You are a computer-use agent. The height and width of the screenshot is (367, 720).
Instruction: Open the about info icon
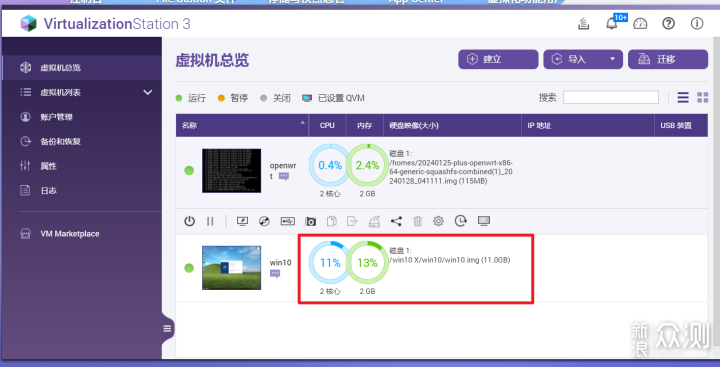[x=697, y=24]
